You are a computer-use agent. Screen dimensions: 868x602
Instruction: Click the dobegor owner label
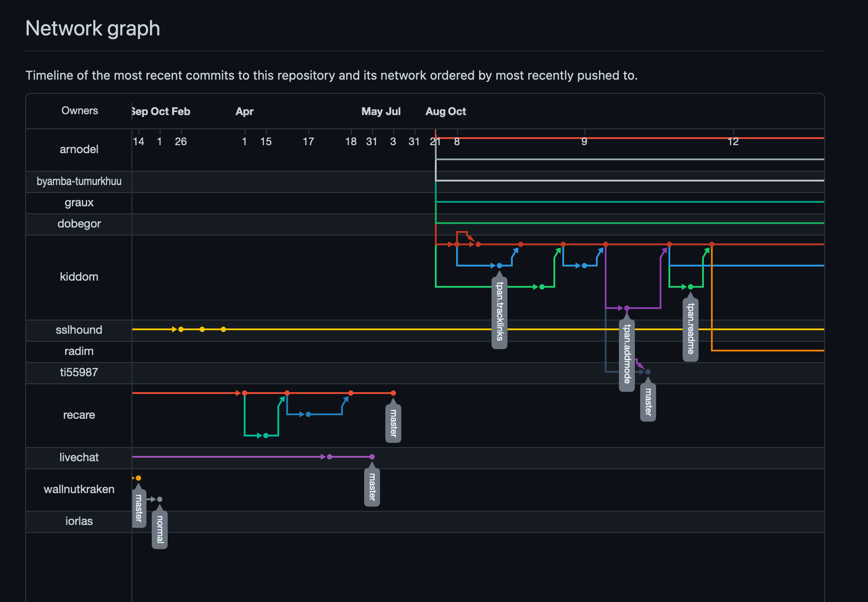[x=79, y=224]
